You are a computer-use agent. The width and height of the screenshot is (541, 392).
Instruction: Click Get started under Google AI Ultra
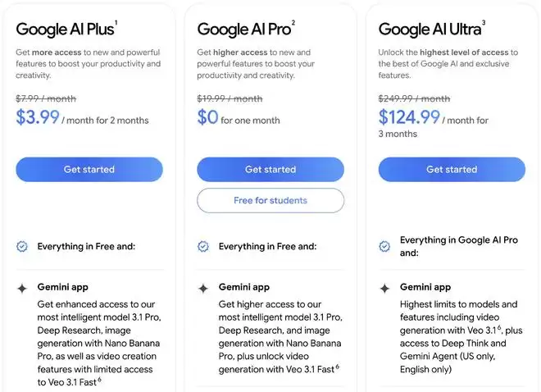452,170
